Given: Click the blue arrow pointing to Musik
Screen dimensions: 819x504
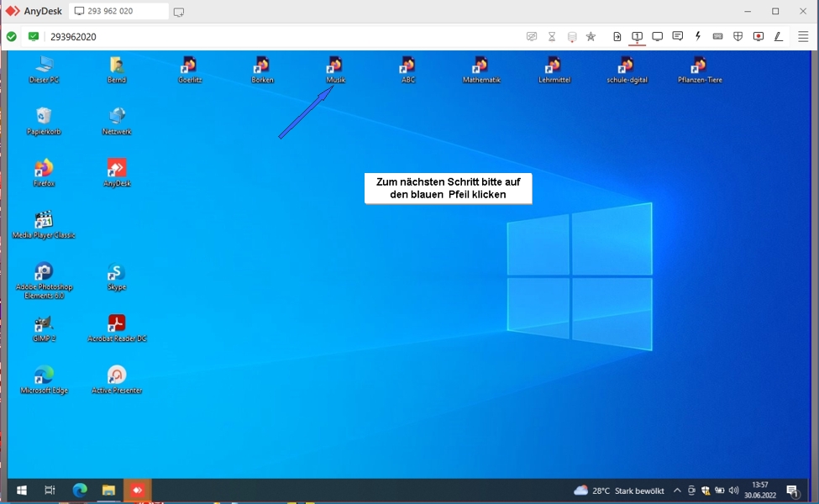Looking at the screenshot, I should (306, 113).
